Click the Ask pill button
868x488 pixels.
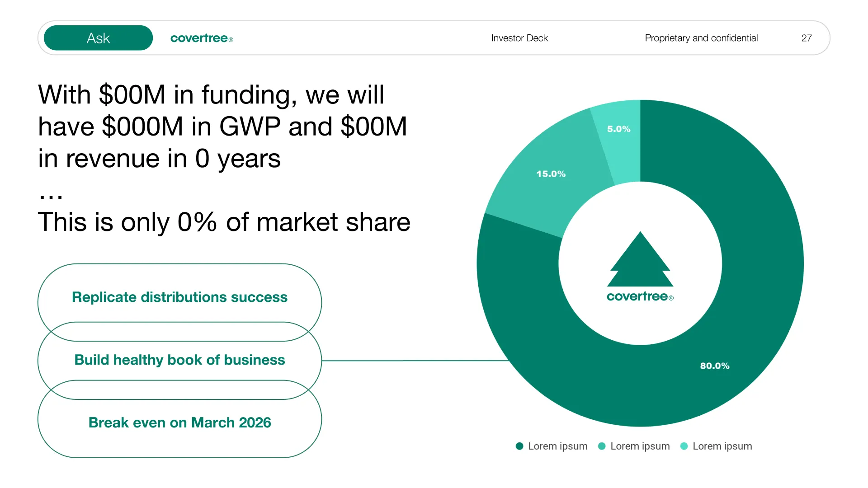click(98, 38)
